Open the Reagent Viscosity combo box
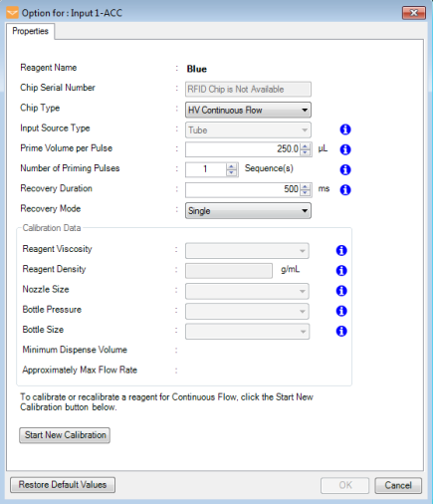The width and height of the screenshot is (433, 504). pos(247,251)
